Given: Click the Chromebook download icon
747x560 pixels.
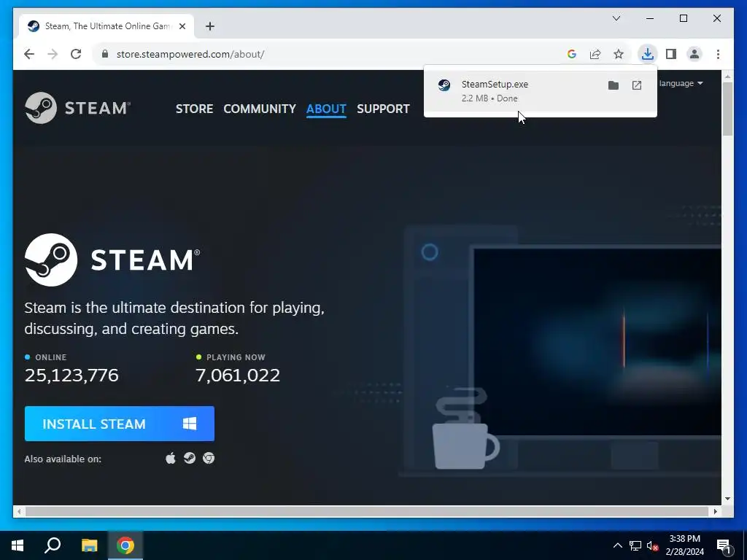Looking at the screenshot, I should [x=209, y=458].
